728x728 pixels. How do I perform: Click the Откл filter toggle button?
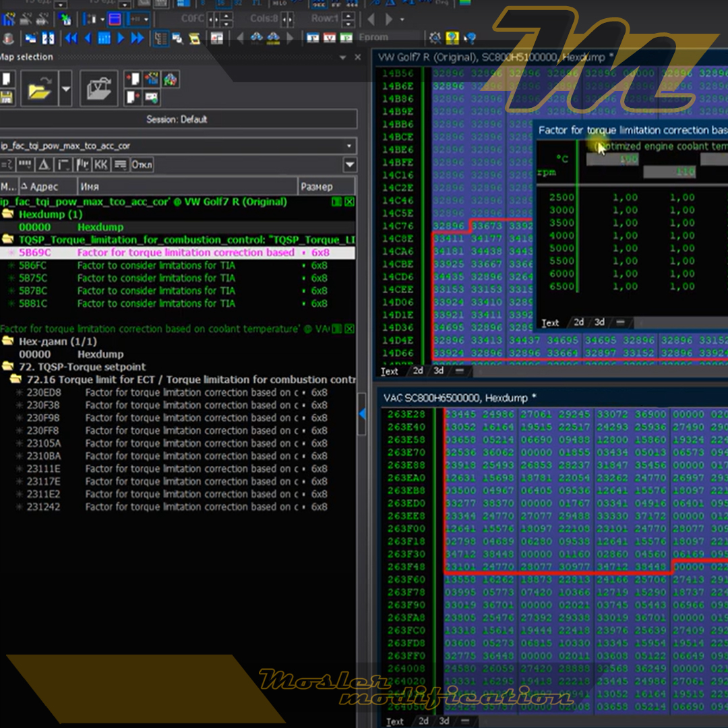coord(142,165)
